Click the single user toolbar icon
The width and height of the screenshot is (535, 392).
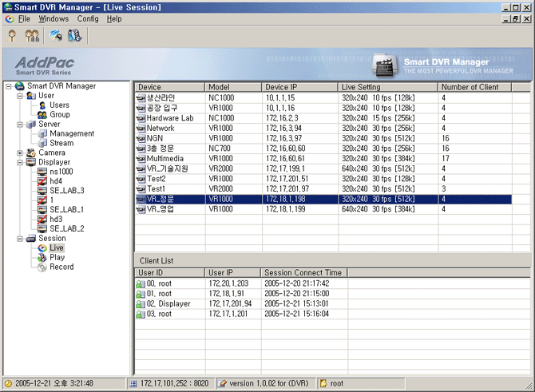click(x=12, y=35)
